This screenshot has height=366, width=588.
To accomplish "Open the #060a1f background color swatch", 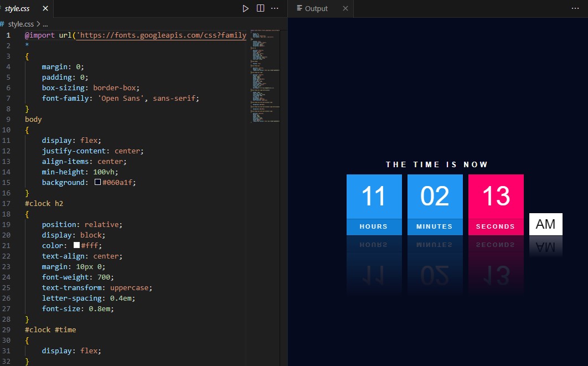I will pos(97,182).
